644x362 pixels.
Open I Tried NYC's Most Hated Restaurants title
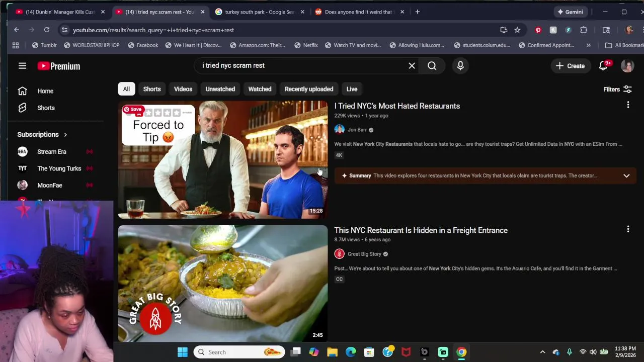pyautogui.click(x=397, y=106)
